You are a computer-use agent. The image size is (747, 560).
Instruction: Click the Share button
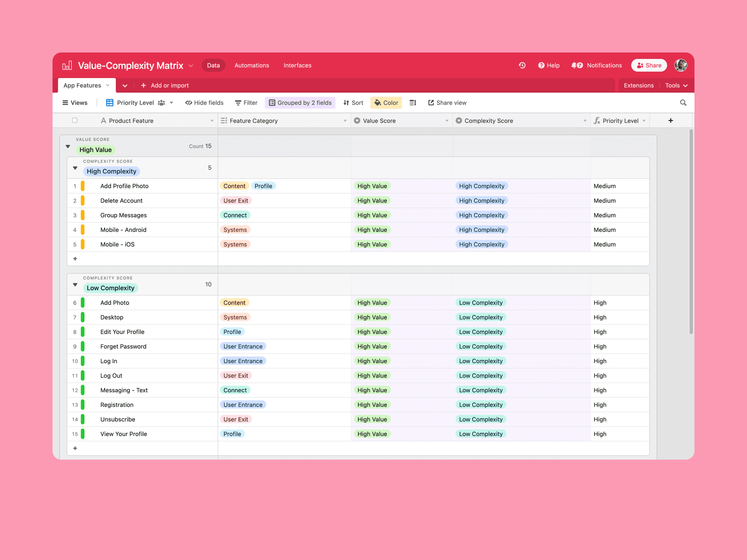pos(649,65)
